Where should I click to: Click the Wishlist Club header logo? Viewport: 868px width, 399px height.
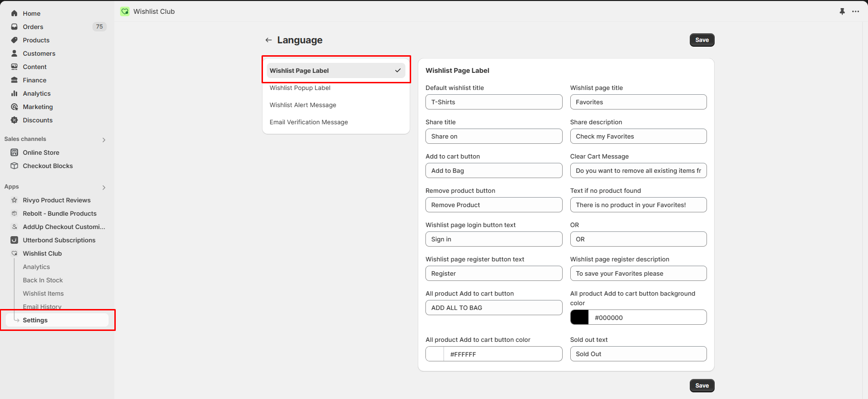[125, 11]
